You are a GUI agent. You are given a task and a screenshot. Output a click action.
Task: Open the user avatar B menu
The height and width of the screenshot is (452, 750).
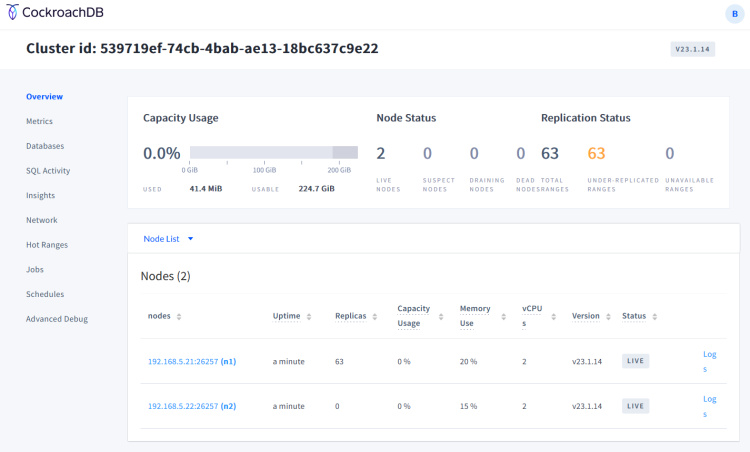coord(735,14)
